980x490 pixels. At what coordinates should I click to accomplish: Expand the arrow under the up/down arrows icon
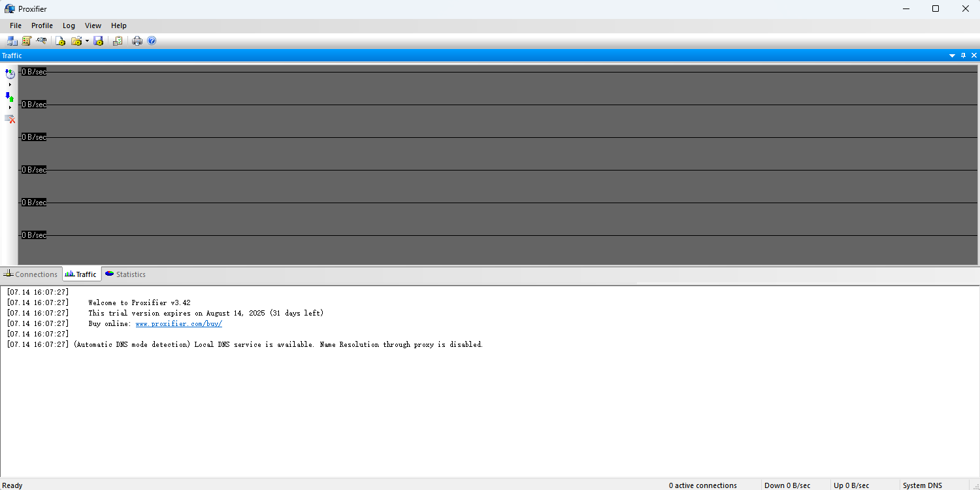point(10,108)
